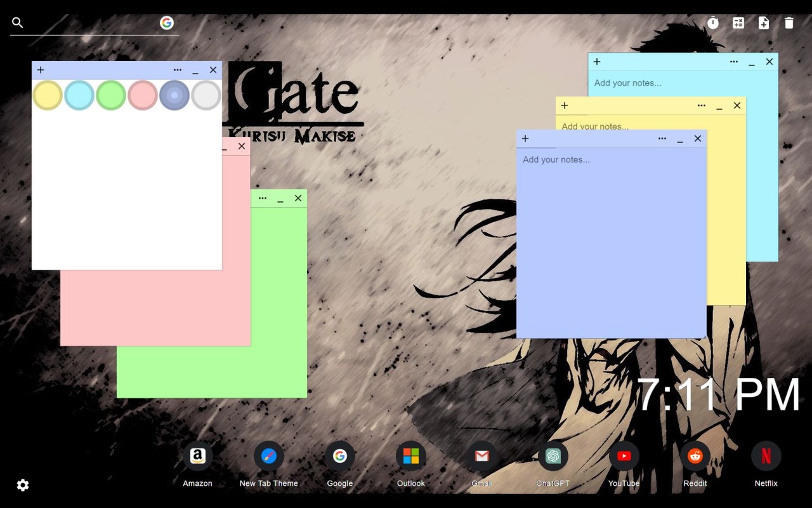Open the green note's three-dot options
The image size is (812, 508).
point(263,198)
